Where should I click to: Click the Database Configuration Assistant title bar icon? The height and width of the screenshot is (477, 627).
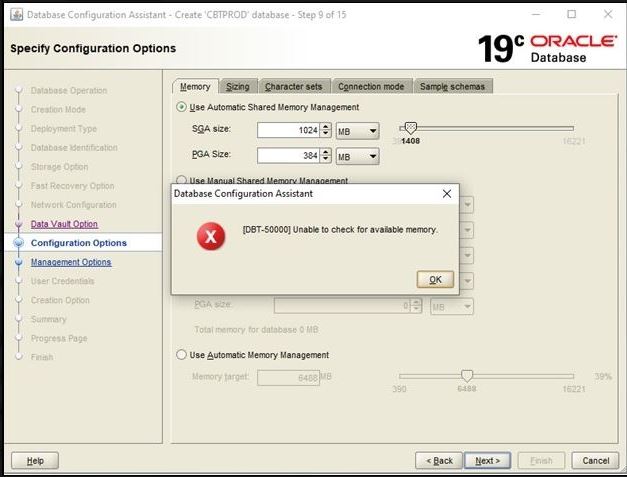(x=14, y=14)
